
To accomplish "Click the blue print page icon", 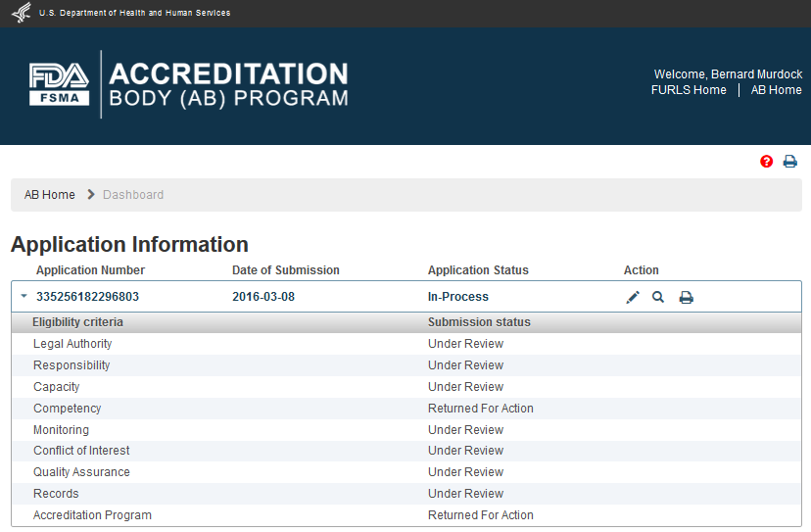I will (x=789, y=162).
